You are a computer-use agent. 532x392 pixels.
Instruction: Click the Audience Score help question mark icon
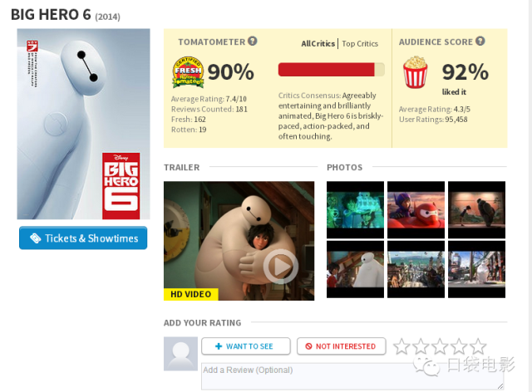coord(480,41)
